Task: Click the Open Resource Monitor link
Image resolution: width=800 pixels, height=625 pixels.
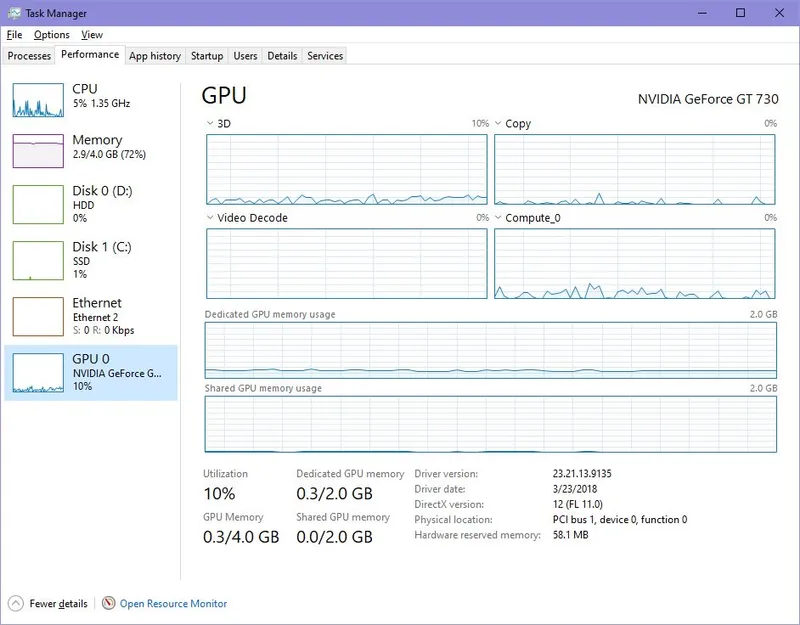Action: pyautogui.click(x=173, y=604)
